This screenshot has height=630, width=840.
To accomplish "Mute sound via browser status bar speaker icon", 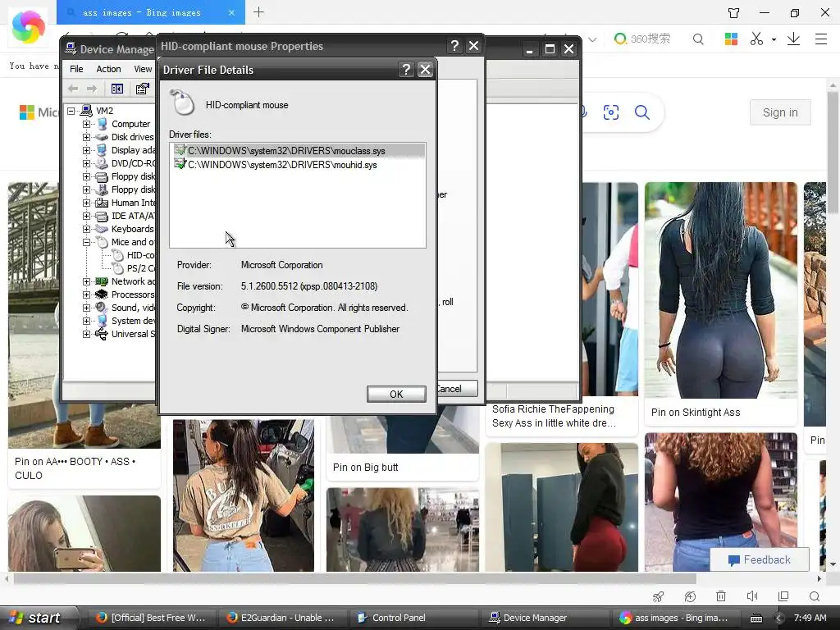I will pyautogui.click(x=752, y=596).
